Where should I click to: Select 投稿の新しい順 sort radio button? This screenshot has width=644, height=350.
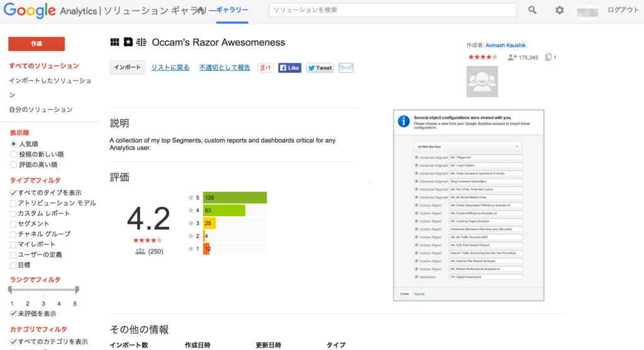(14, 154)
